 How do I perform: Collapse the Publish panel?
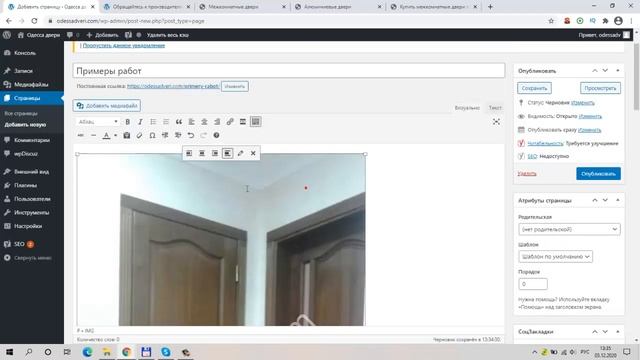pos(618,71)
